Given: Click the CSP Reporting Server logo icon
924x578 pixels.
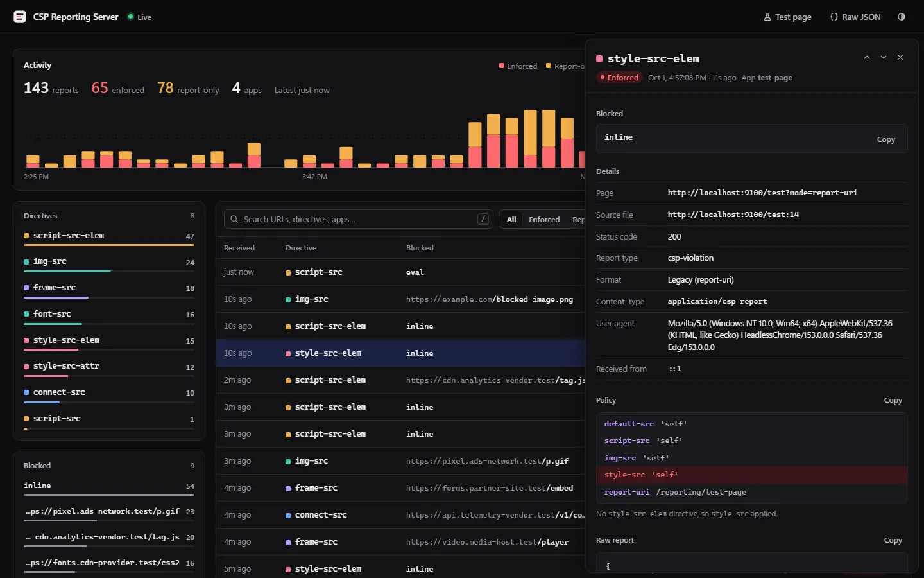Looking at the screenshot, I should tap(20, 17).
